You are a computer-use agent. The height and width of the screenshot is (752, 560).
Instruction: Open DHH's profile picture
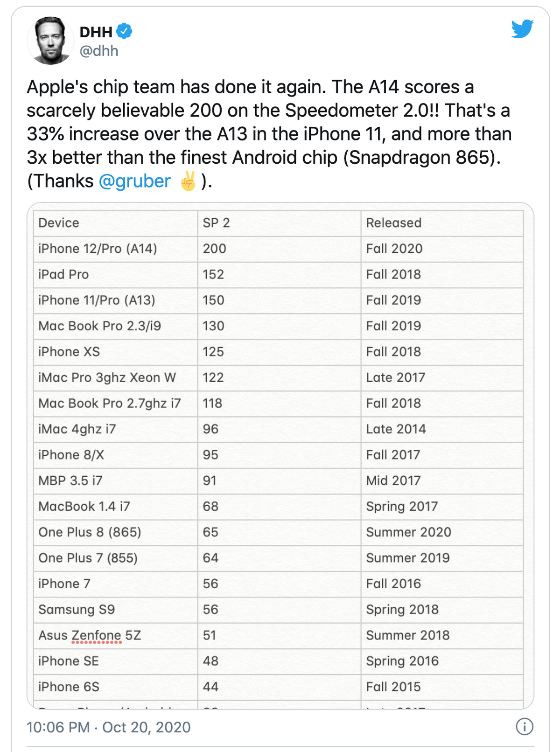click(x=50, y=41)
